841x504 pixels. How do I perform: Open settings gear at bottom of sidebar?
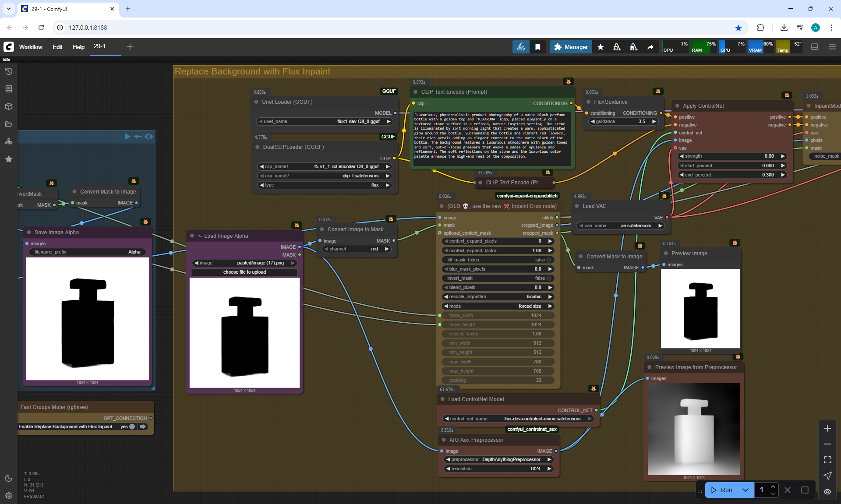[x=9, y=496]
